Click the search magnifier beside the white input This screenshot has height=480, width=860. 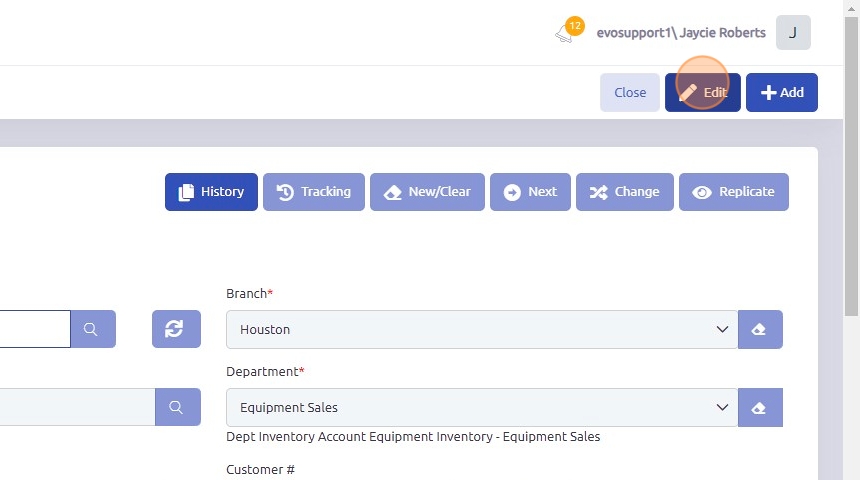pos(92,329)
